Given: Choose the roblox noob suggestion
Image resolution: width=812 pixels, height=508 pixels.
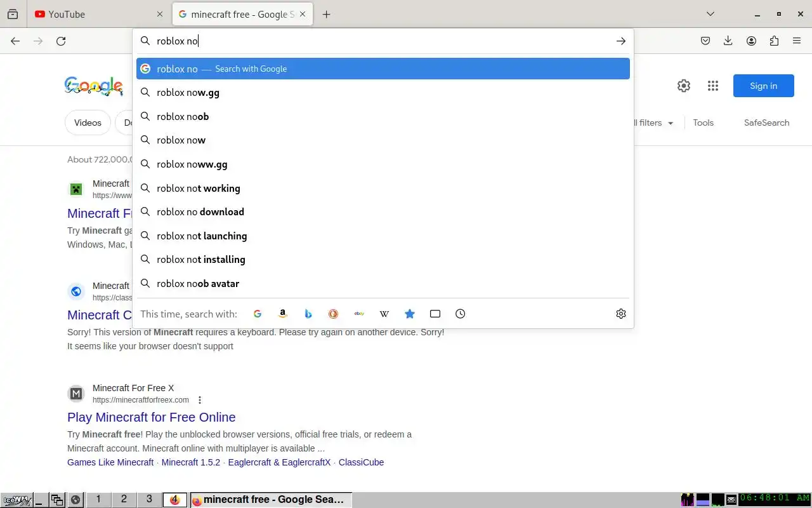Looking at the screenshot, I should tap(383, 116).
